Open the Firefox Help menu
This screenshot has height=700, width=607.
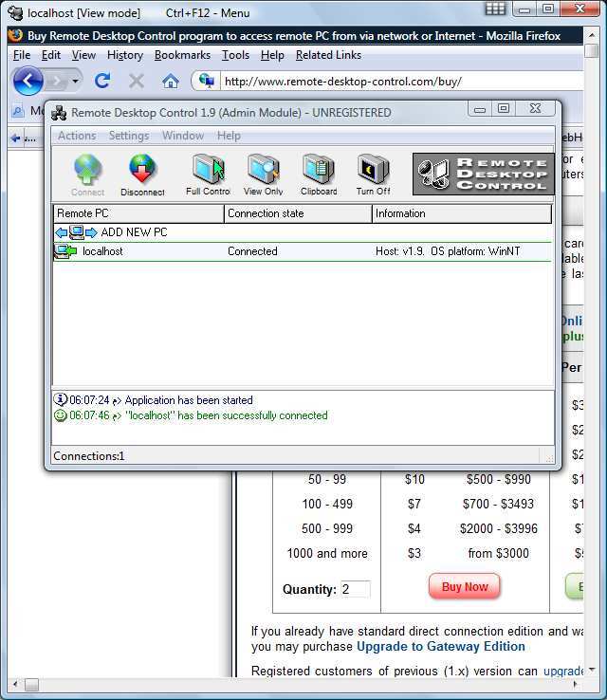point(272,55)
